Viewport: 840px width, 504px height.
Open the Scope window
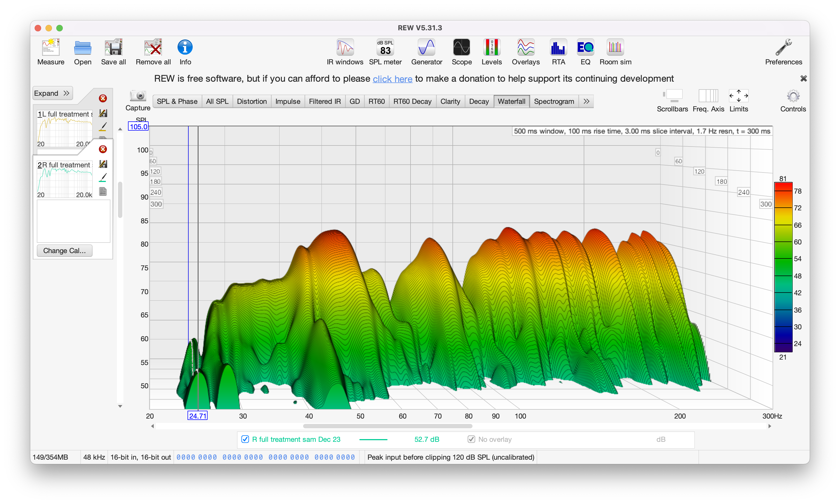click(x=461, y=52)
